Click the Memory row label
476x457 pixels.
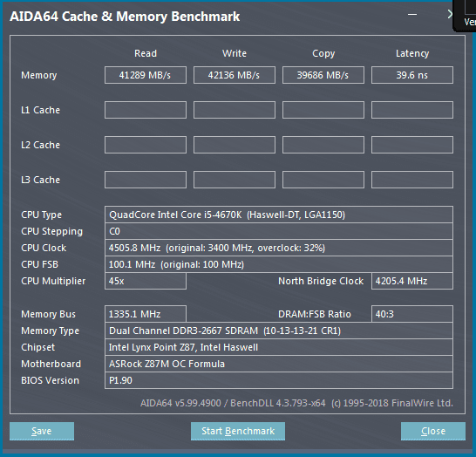pos(39,75)
